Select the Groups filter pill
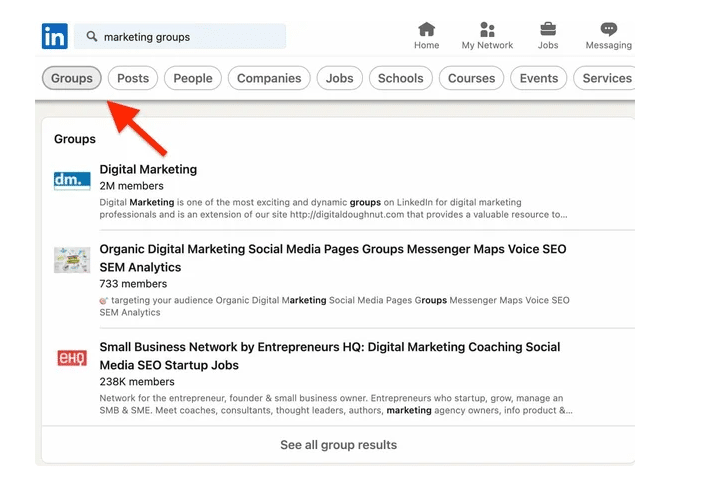 72,78
